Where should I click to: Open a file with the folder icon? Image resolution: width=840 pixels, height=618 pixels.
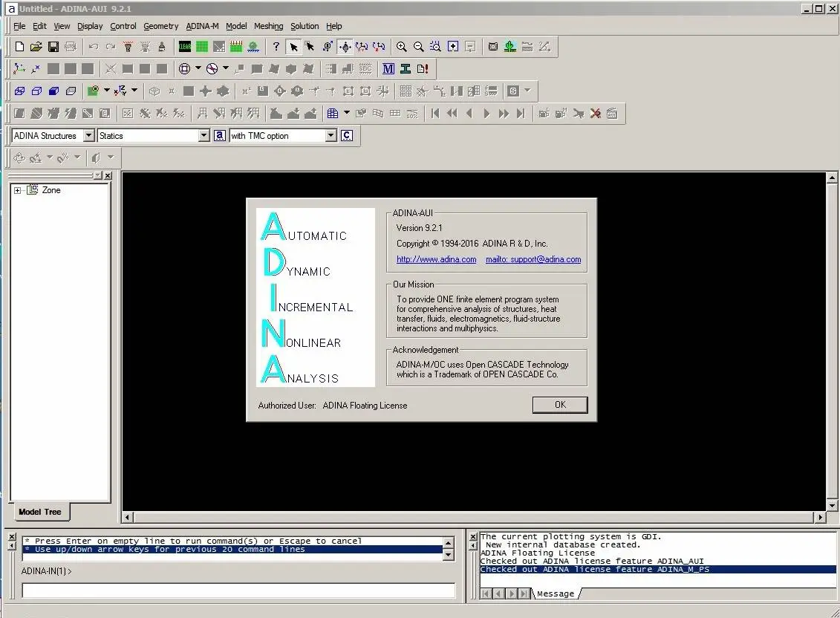pyautogui.click(x=36, y=47)
